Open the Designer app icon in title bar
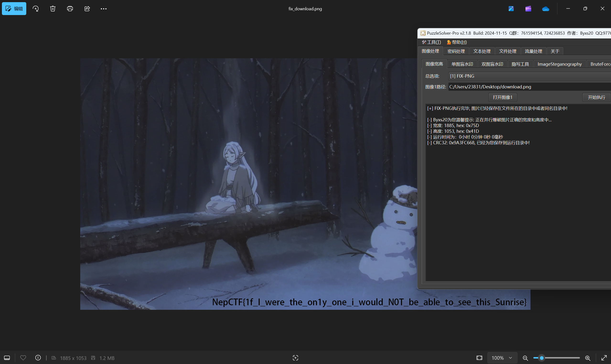Image resolution: width=611 pixels, height=364 pixels. [511, 9]
